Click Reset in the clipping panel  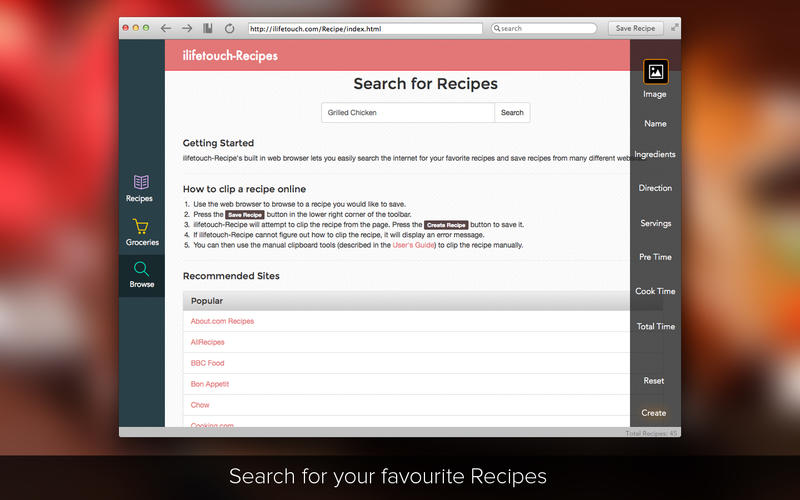[654, 381]
